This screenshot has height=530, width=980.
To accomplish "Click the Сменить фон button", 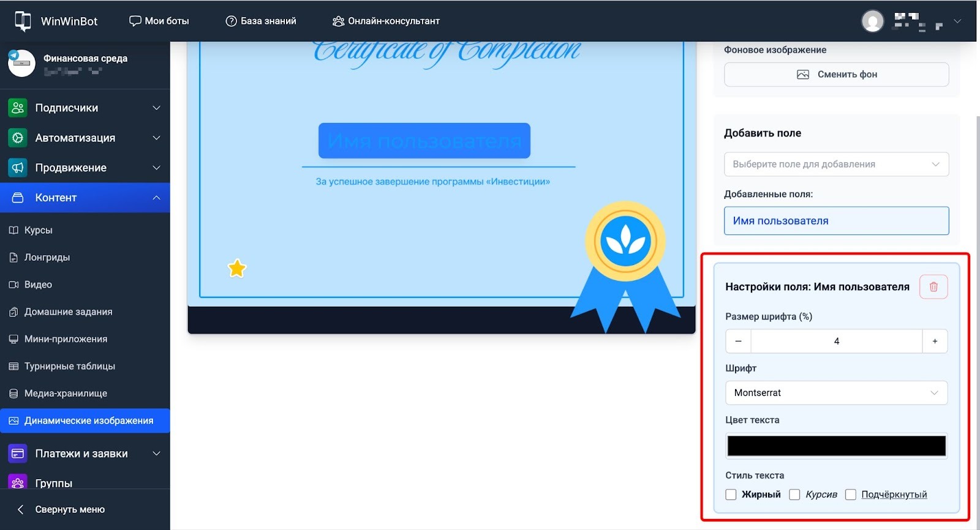I will coord(836,75).
